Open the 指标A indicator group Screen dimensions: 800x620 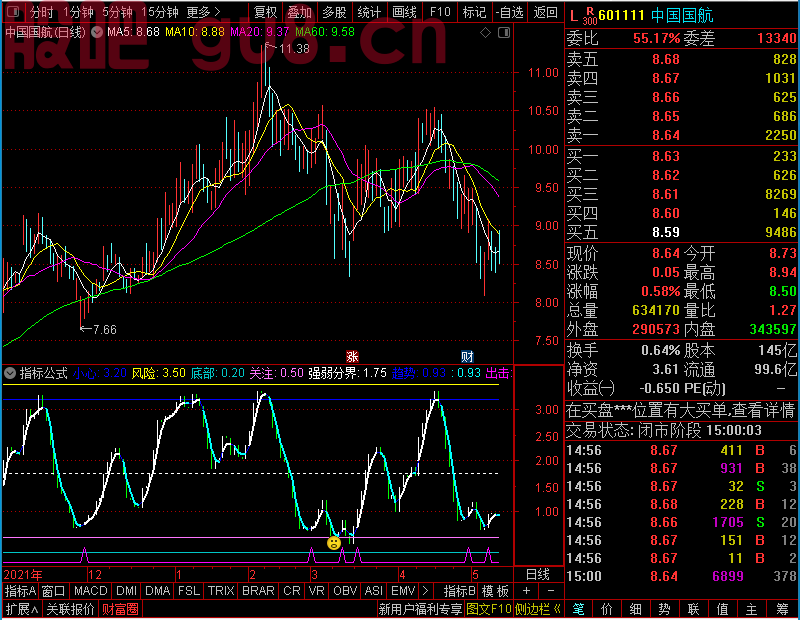click(20, 591)
